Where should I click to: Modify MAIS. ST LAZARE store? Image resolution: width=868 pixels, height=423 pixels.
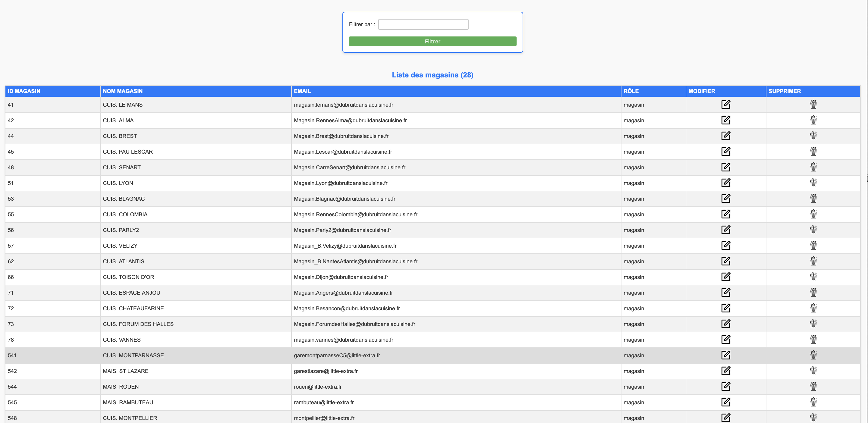point(726,371)
